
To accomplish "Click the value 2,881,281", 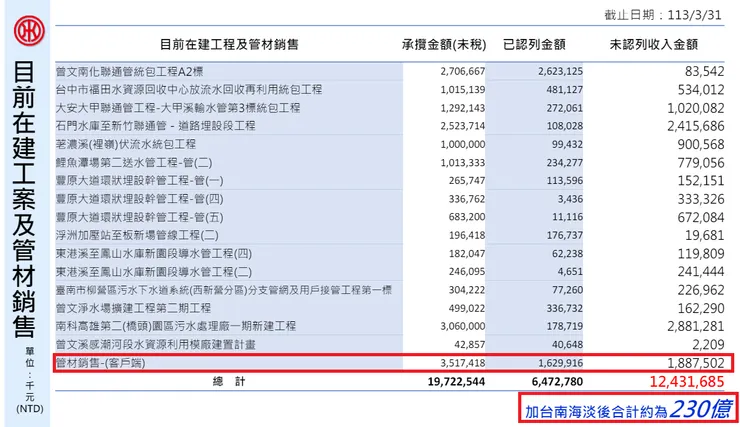I will (696, 326).
